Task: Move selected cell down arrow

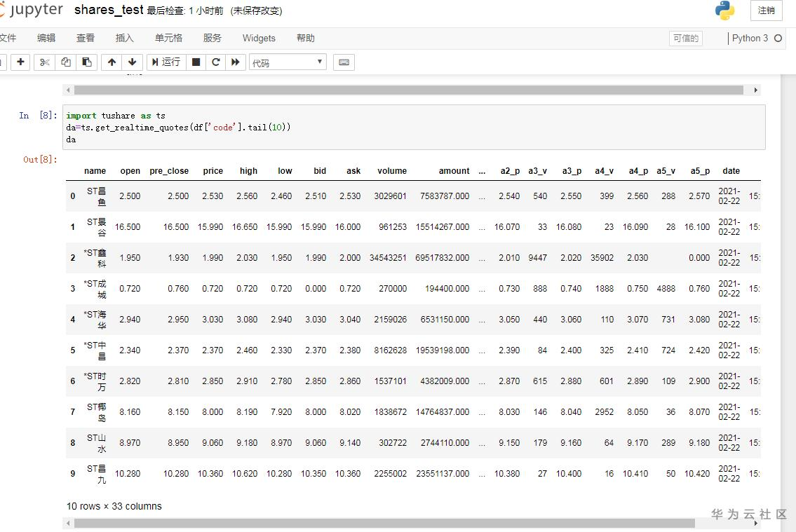Action: [132, 62]
